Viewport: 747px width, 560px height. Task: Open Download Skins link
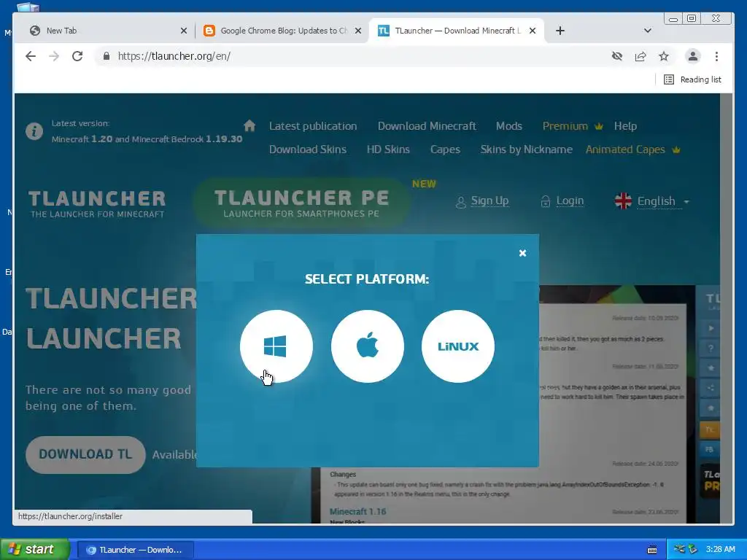308,149
